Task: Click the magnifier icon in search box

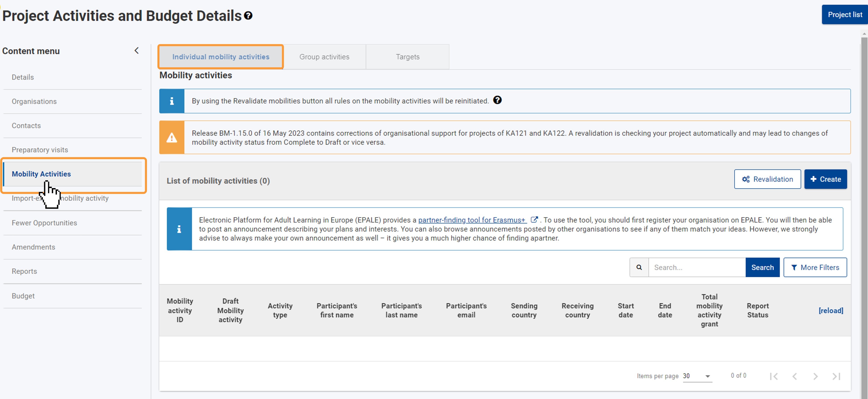Action: (x=639, y=267)
